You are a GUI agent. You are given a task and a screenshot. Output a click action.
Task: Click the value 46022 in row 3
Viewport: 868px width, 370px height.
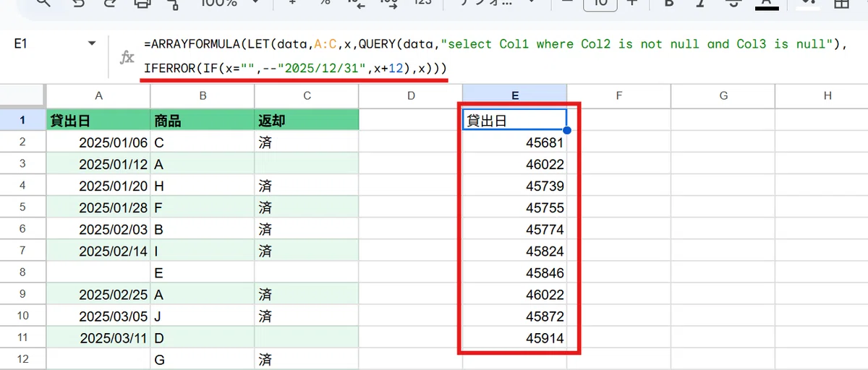tap(514, 164)
